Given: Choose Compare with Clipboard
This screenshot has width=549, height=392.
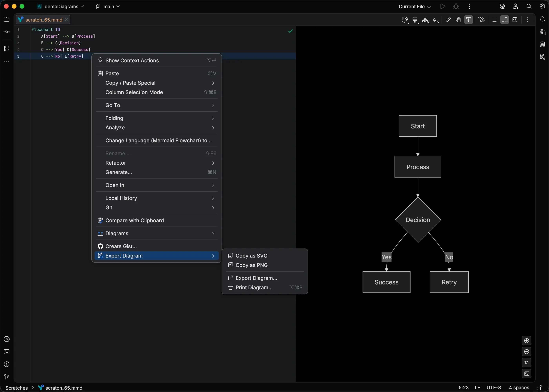Looking at the screenshot, I should (157, 221).
